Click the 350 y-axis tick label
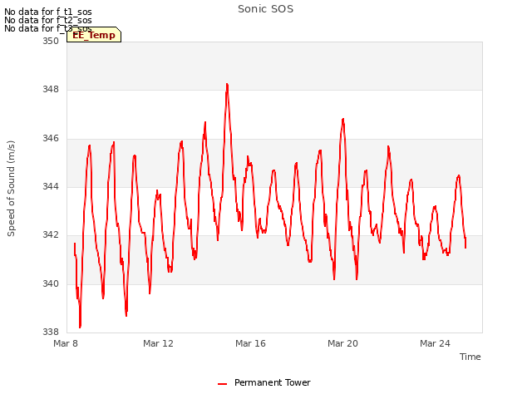The height and width of the screenshot is (399, 532). (x=51, y=41)
